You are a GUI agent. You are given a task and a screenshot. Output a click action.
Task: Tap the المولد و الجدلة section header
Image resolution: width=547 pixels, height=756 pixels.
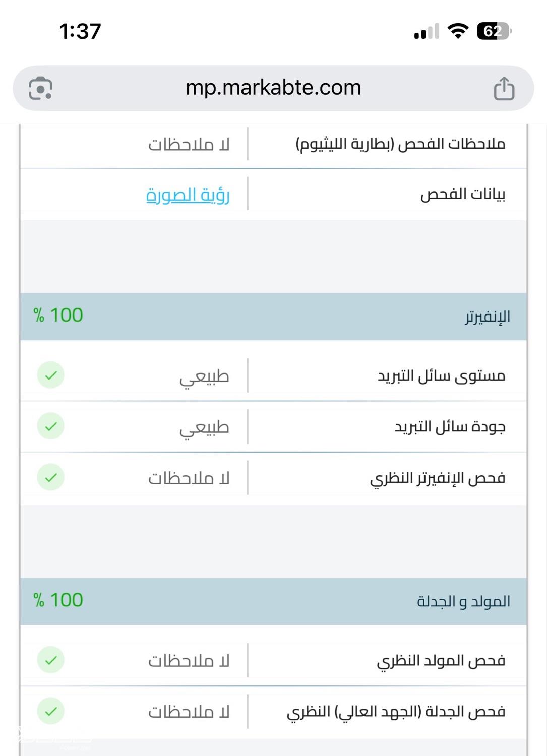point(273,601)
